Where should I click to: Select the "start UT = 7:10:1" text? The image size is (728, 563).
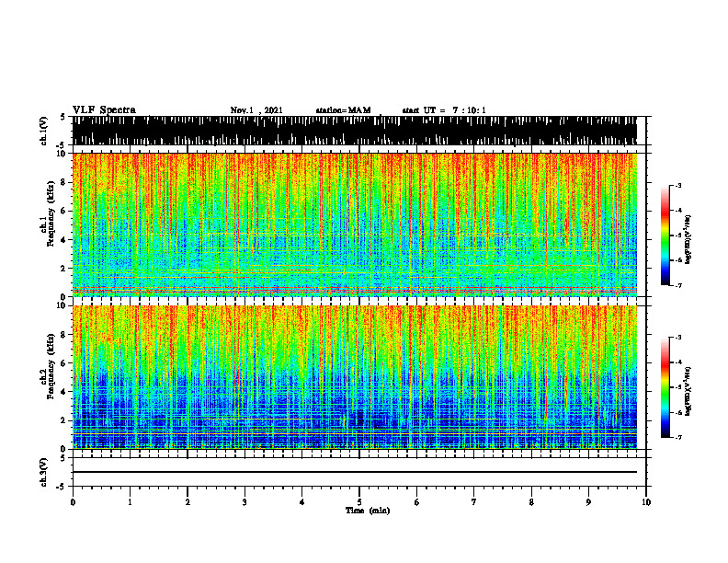(444, 110)
